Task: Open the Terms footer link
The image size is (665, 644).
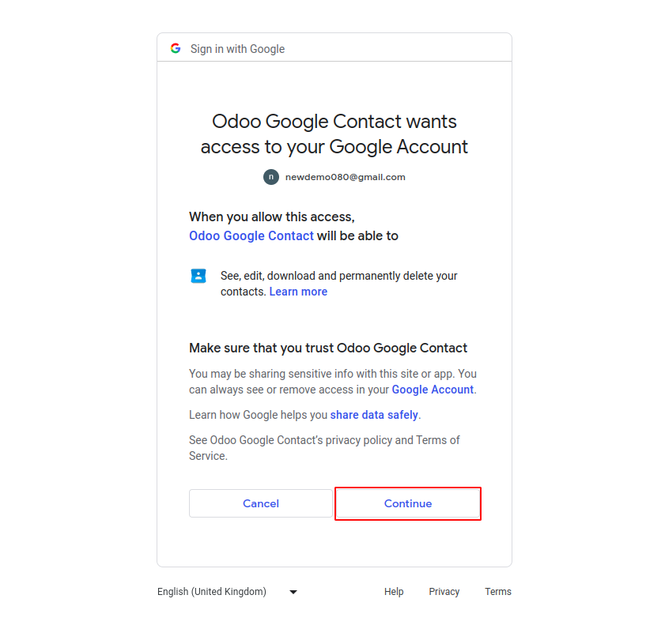Action: click(498, 592)
